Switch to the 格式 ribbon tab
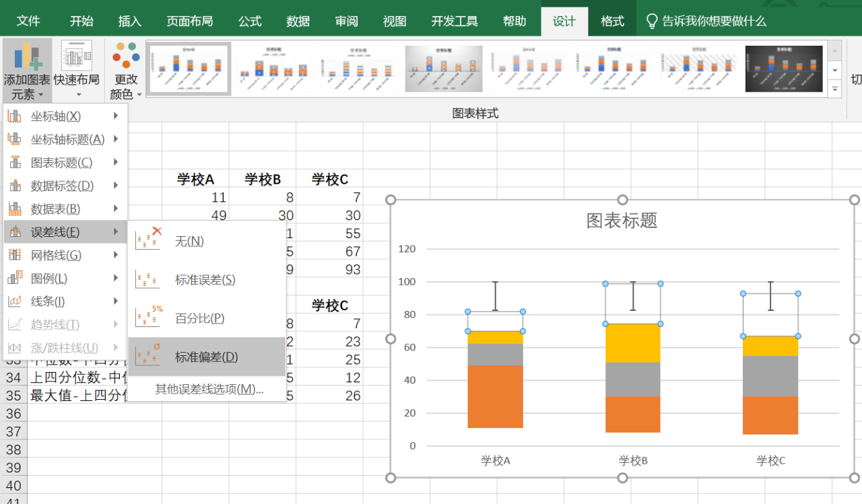The height and width of the screenshot is (504, 862). (612, 21)
